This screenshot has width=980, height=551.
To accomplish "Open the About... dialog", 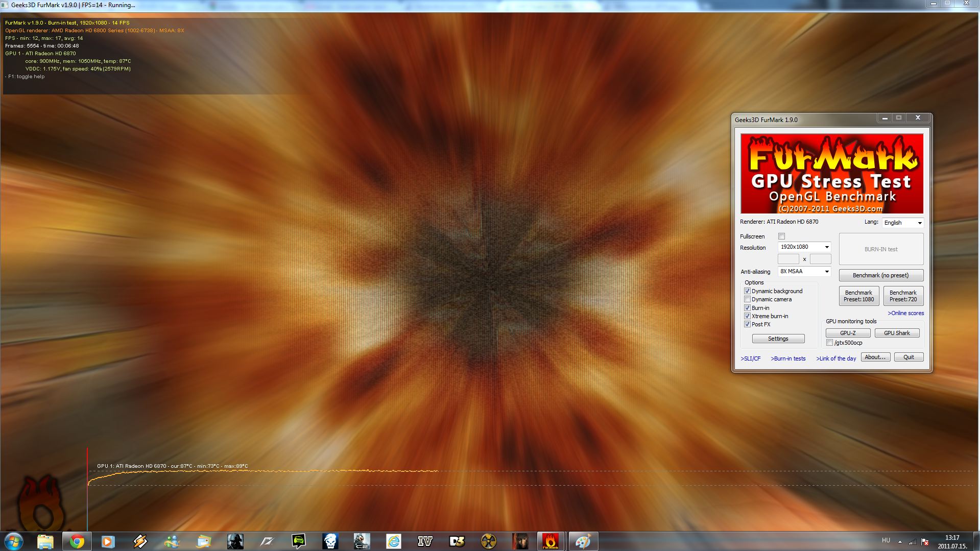I will tap(875, 357).
